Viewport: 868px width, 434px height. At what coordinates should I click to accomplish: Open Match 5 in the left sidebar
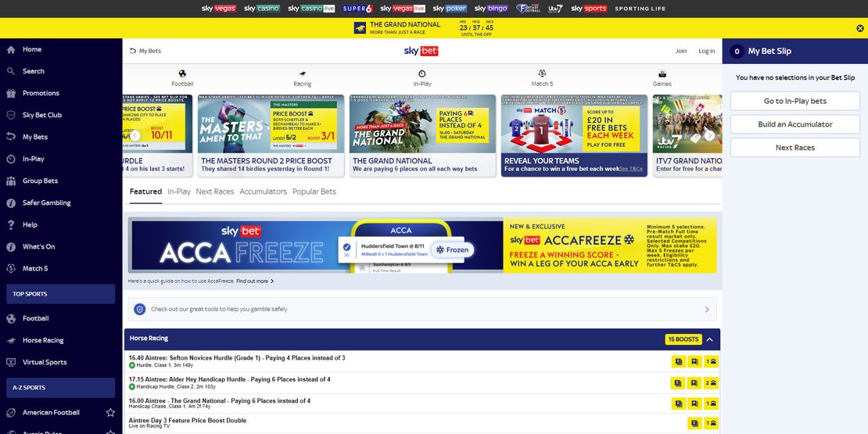(x=35, y=268)
